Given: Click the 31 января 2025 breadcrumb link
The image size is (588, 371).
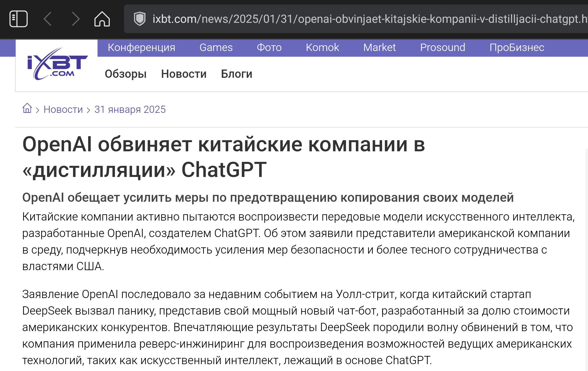Looking at the screenshot, I should tap(130, 109).
